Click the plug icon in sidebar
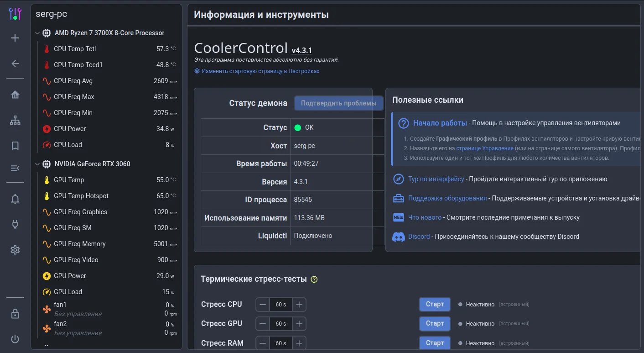 click(x=15, y=224)
